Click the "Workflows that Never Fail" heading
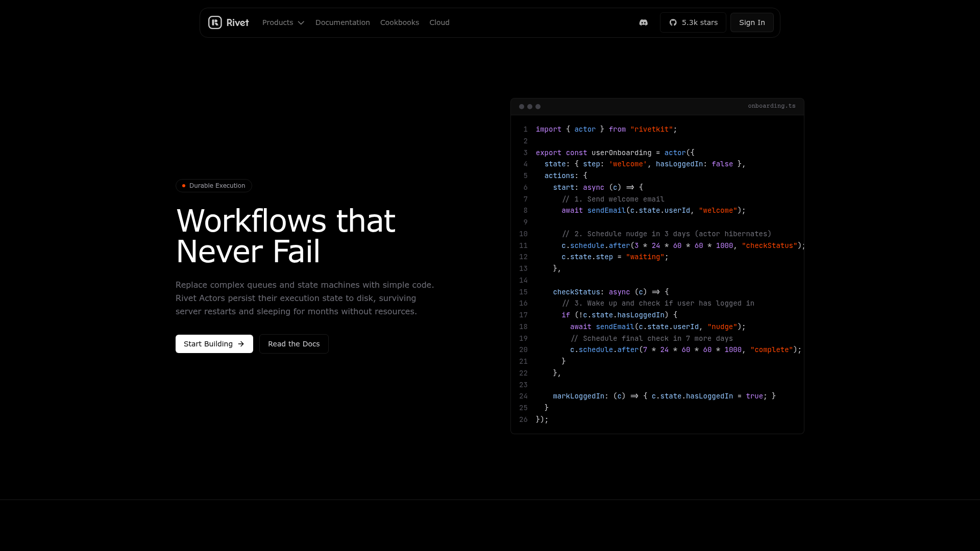This screenshot has height=551, width=980. coord(286,236)
